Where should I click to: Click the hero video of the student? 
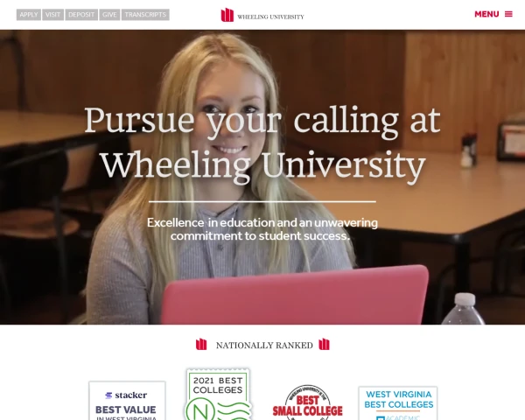262,177
